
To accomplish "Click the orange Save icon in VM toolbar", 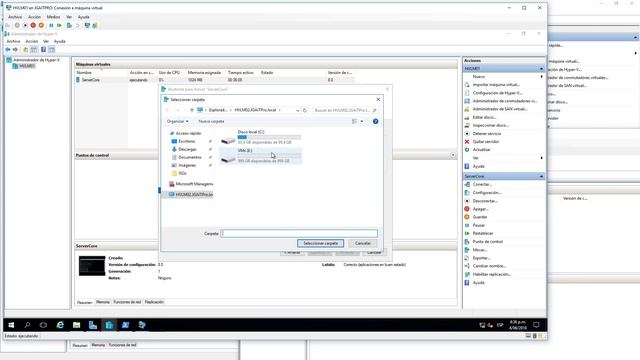I will pos(41,25).
